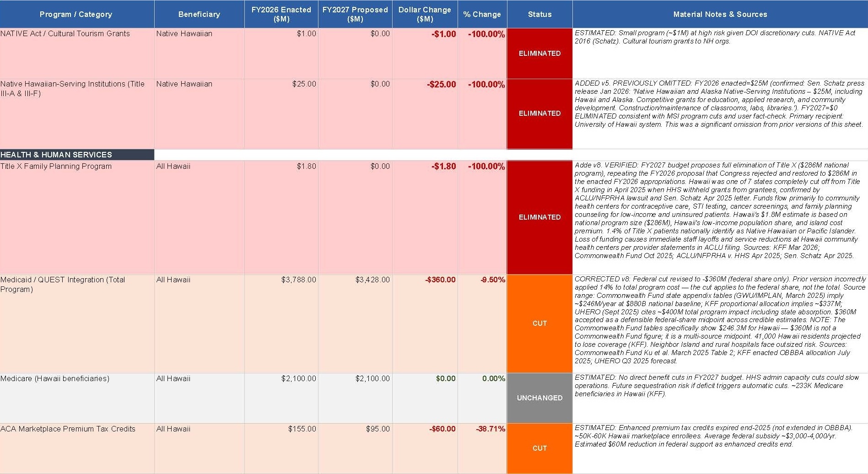Select Material Notes & Sources header
Image resolution: width=868 pixels, height=474 pixels.
point(720,14)
